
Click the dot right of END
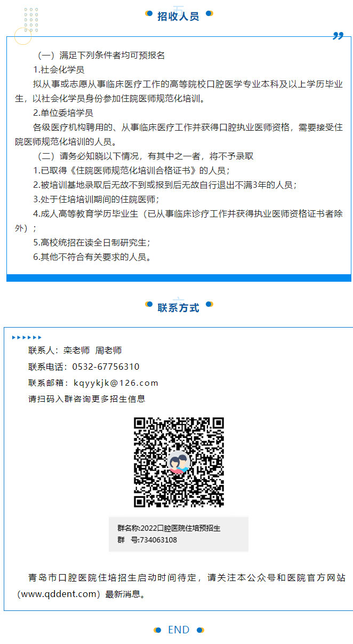click(x=200, y=630)
